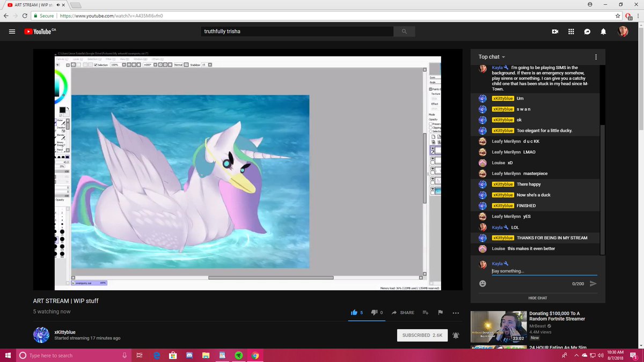Focus the Say something chat input

click(544, 271)
